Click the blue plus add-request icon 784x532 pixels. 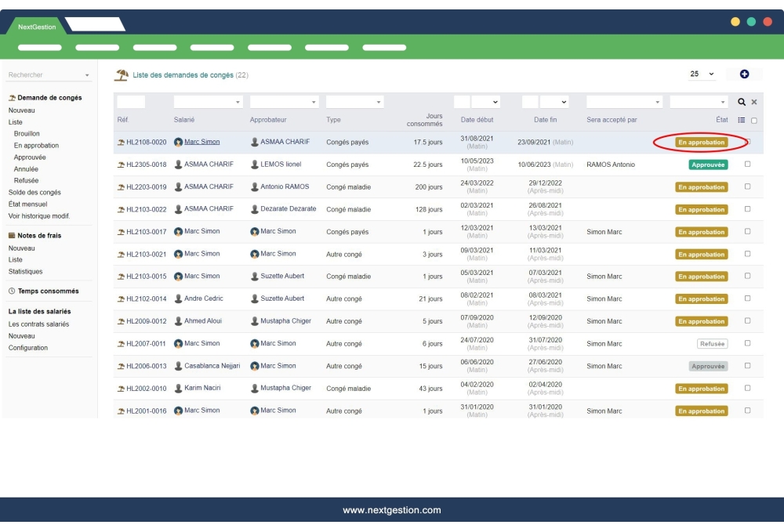(x=744, y=74)
